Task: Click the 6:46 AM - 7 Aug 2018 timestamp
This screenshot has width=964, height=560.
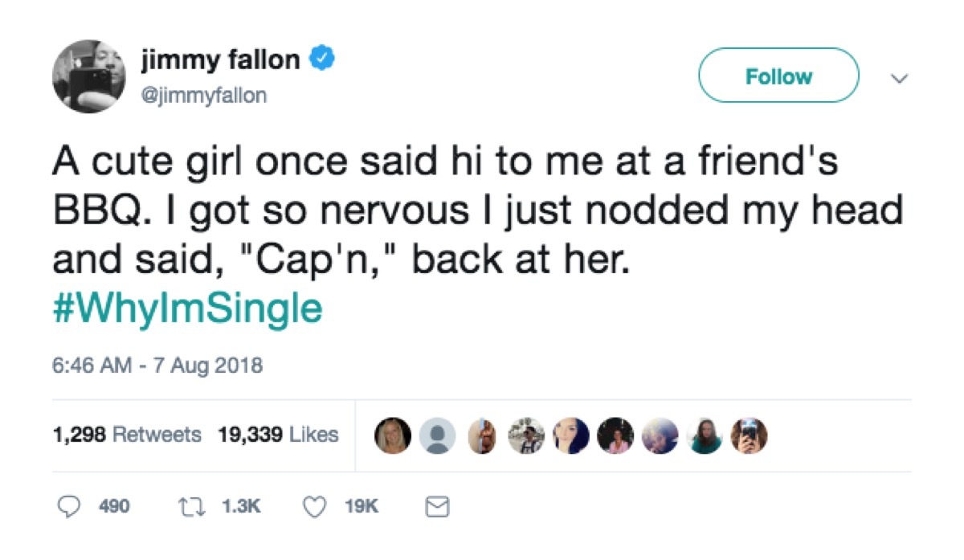Action: [157, 366]
